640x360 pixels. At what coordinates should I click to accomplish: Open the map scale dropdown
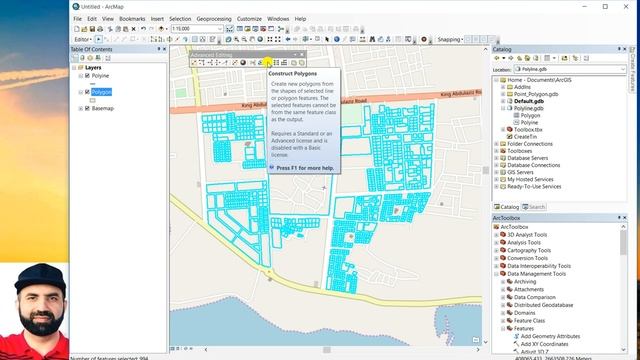tap(220, 29)
